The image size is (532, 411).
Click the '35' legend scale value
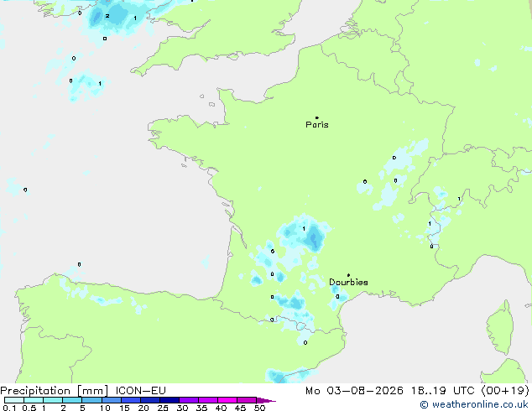tap(201, 408)
